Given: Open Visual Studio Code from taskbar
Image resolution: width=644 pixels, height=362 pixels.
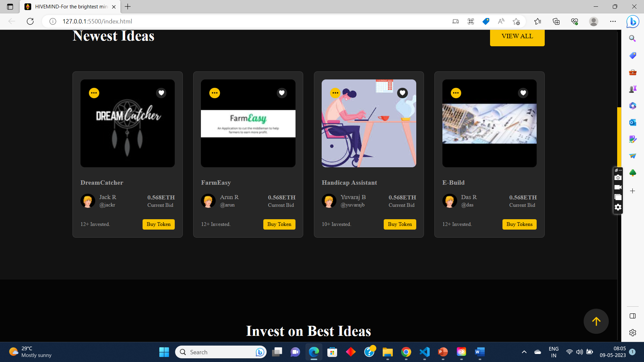Looking at the screenshot, I should pyautogui.click(x=424, y=352).
